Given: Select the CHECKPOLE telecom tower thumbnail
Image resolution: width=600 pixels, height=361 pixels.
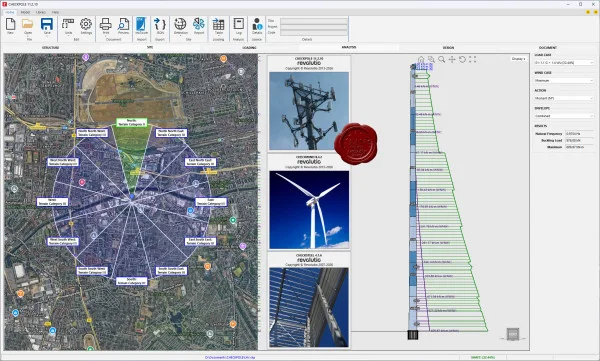Looking at the screenshot, I should click(x=309, y=111).
